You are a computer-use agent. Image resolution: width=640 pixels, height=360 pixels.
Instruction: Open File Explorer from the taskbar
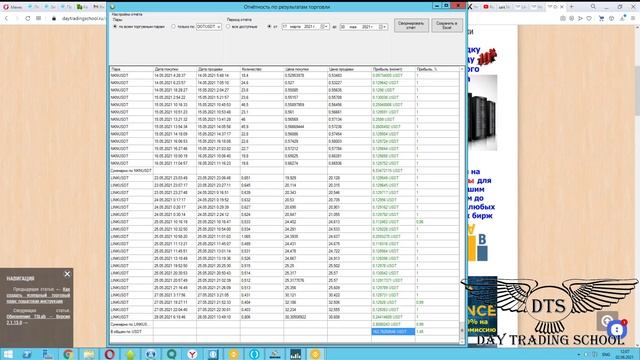(89, 354)
